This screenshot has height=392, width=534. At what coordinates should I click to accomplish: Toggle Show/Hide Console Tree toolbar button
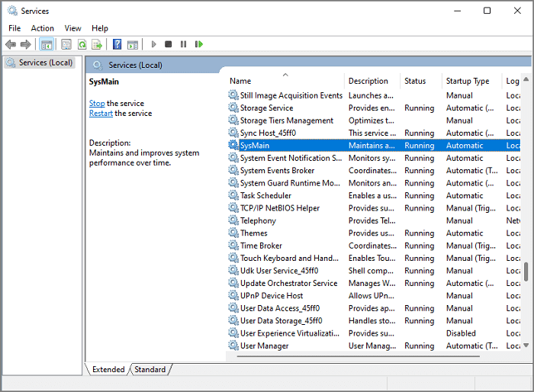point(47,44)
